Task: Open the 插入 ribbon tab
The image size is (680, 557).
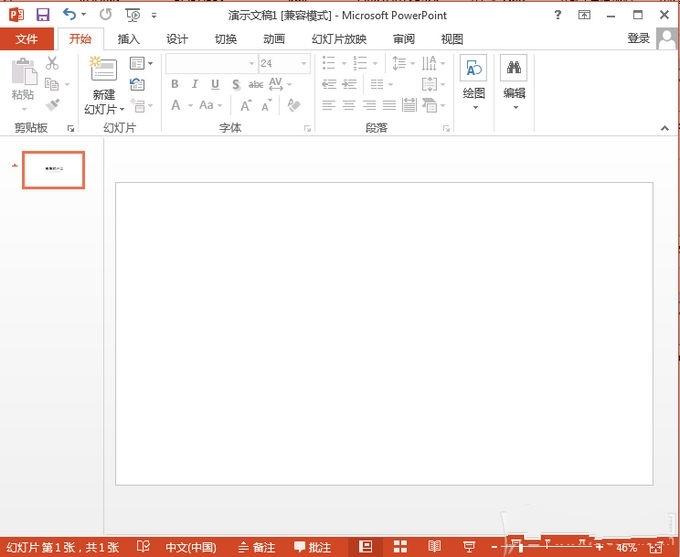Action: [x=129, y=39]
